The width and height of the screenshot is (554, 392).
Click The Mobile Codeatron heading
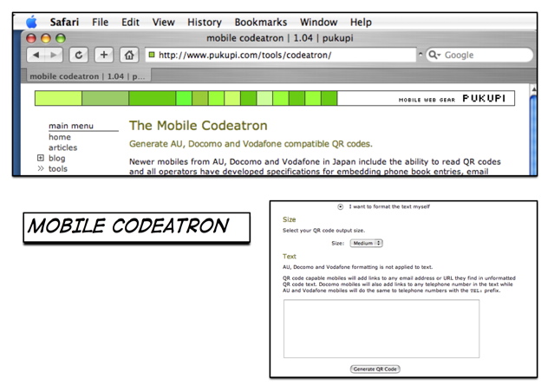pos(199,126)
